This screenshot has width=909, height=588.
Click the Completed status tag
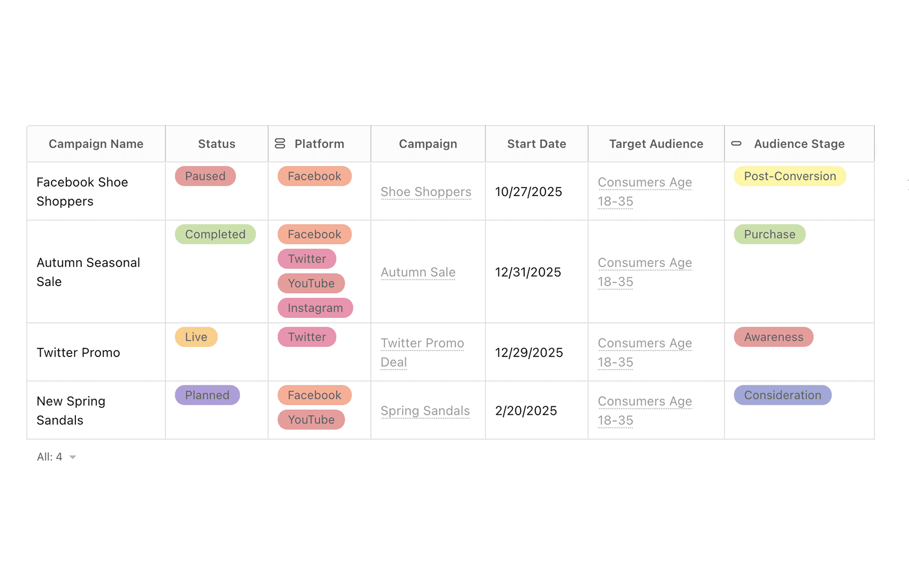(215, 235)
